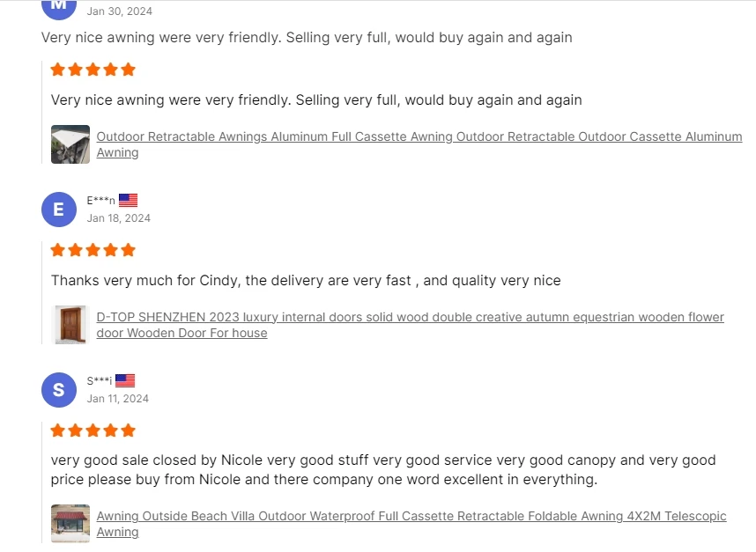Open the wooden door product thumbnail
This screenshot has width=756, height=552.
(70, 325)
